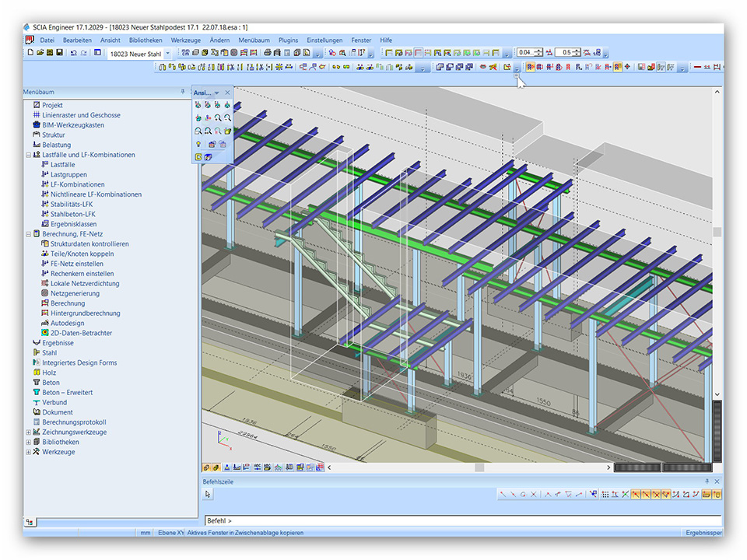Click the Undo arrow in toolbar

73,53
